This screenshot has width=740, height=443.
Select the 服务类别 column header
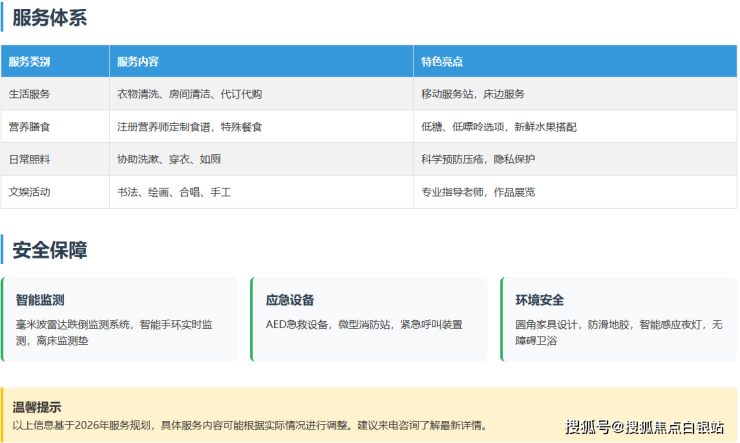[30, 62]
